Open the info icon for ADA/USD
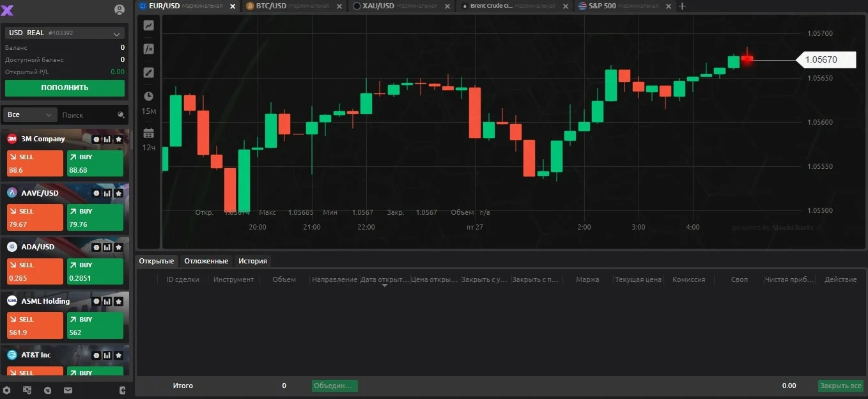This screenshot has height=399, width=868. click(96, 247)
